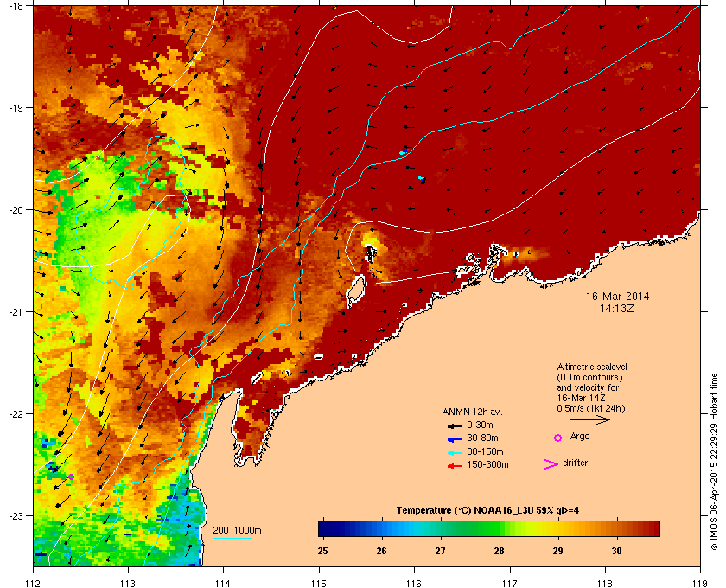Image resolution: width=726 pixels, height=588 pixels.
Task: Click the cyan 200 1000m isobath legend line
Action: coord(232,538)
